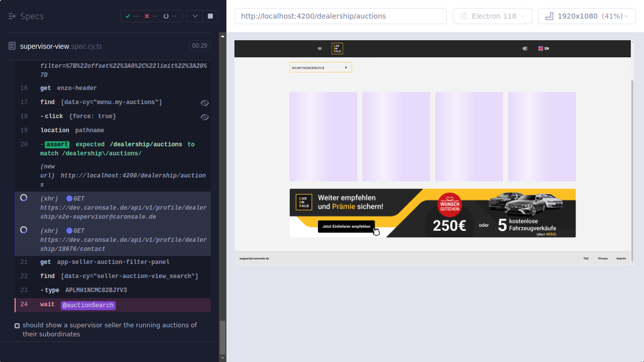Click the spec file document icon
The height and width of the screenshot is (362, 644).
11,46
